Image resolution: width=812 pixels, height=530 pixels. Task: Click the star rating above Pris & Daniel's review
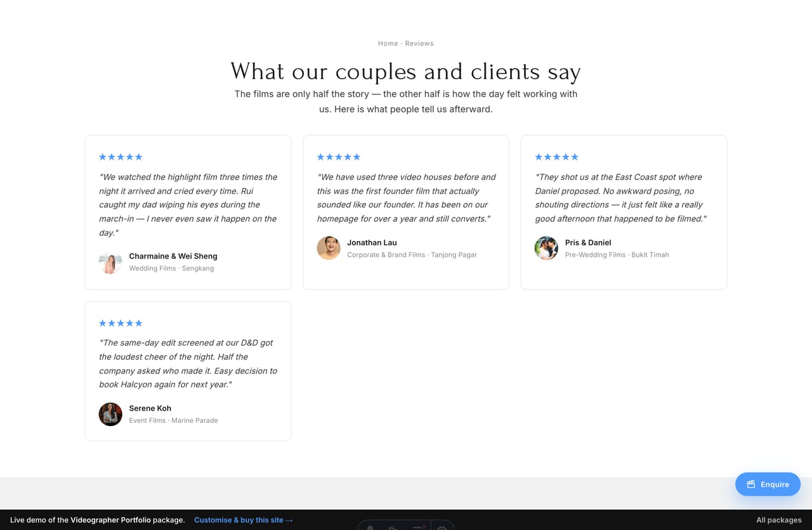click(556, 157)
